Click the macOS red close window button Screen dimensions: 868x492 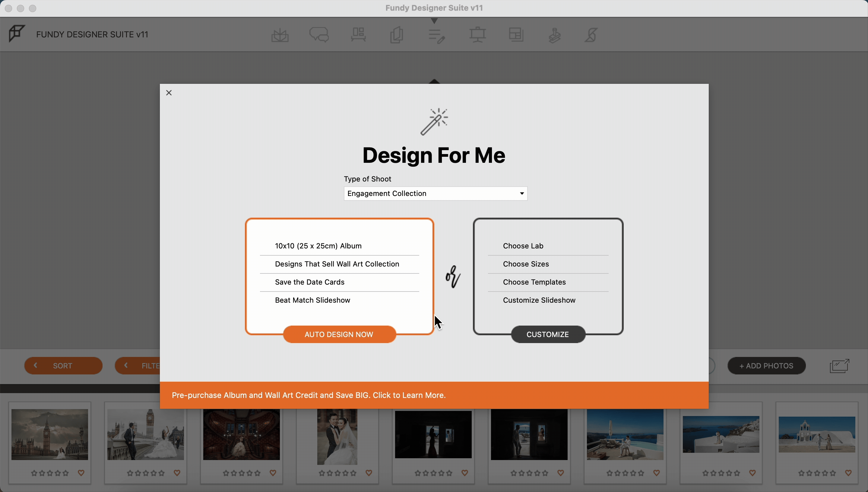click(9, 8)
